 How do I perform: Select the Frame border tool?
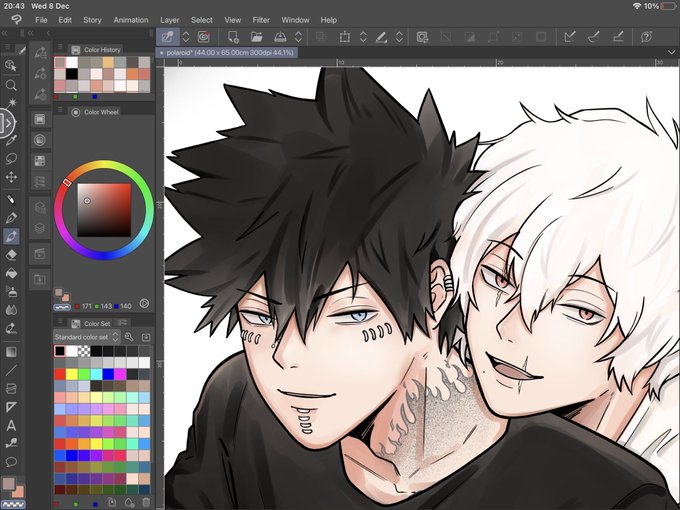click(x=11, y=388)
